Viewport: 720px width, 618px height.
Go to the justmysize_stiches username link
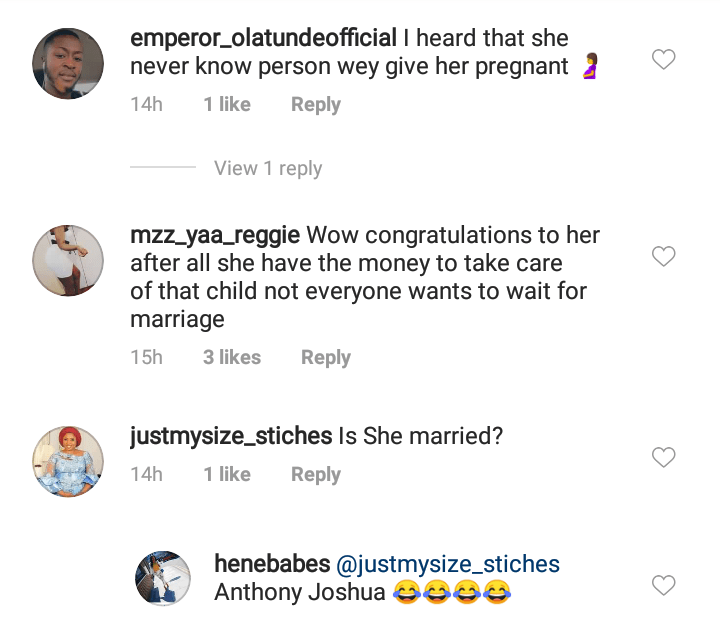tap(231, 437)
